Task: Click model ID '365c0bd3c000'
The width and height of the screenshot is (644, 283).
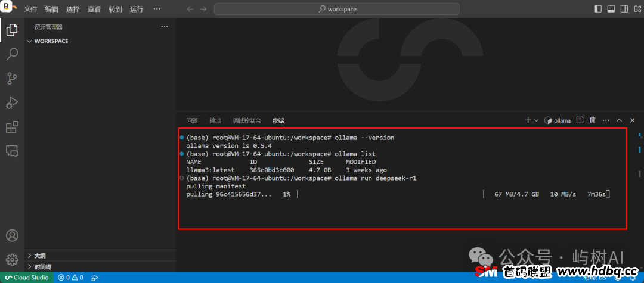Action: coord(271,170)
